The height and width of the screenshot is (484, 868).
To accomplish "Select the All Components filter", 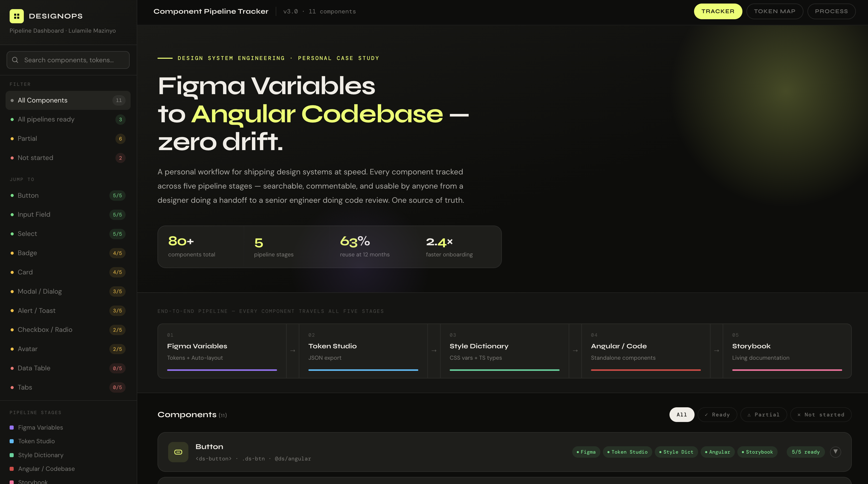I will click(68, 100).
